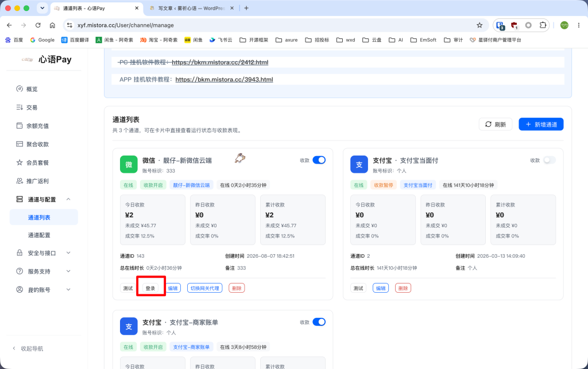Click the 刷新 refresh button
Screen dimensions: 588x369
[496, 125]
